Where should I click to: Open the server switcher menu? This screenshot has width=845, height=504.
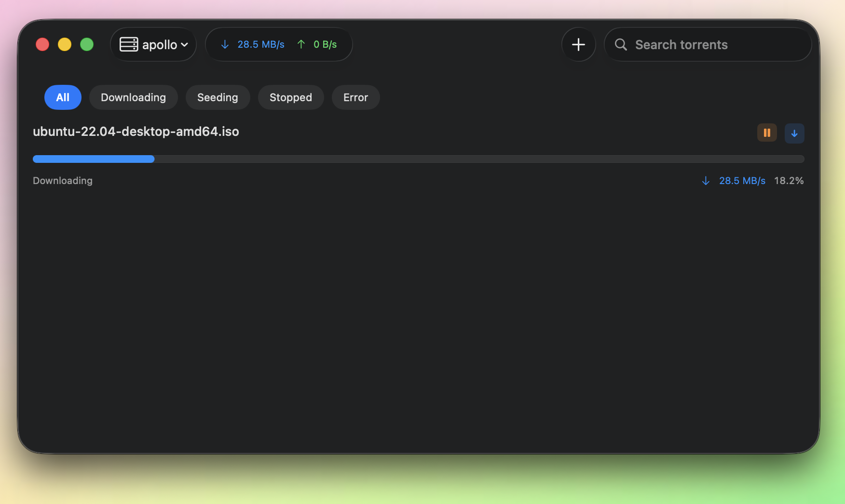click(153, 44)
